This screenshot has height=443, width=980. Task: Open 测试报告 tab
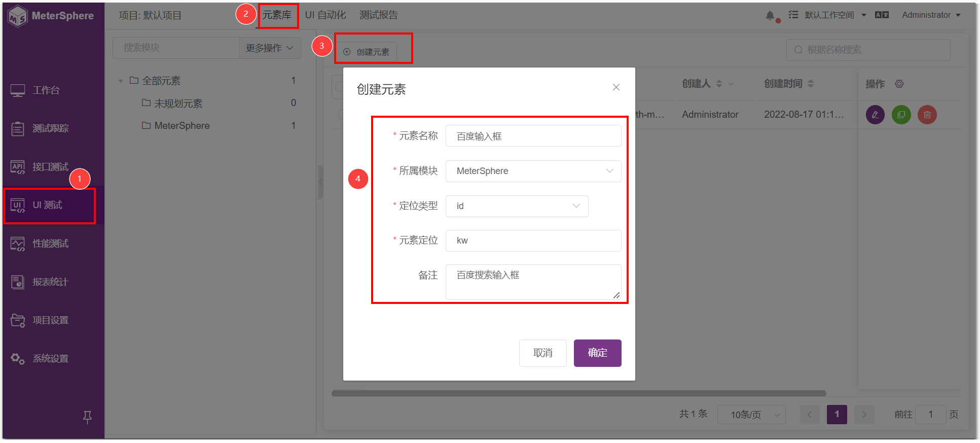pos(379,15)
